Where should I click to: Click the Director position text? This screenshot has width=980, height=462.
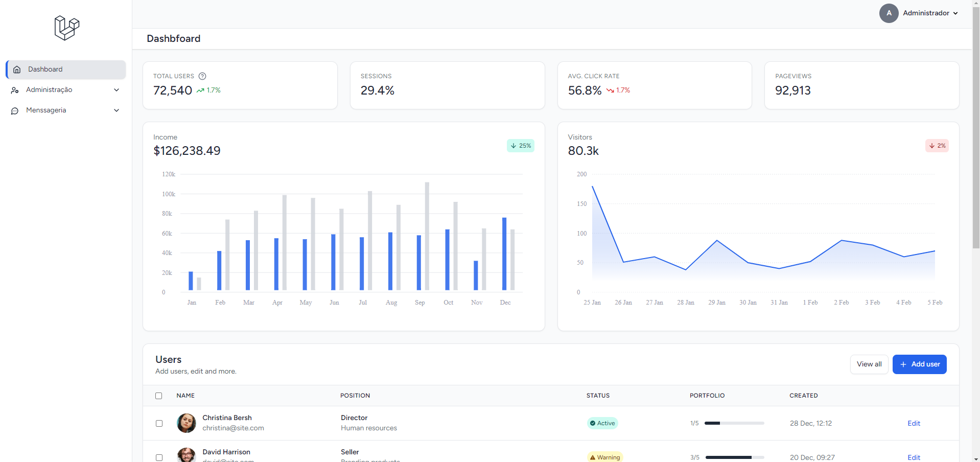pyautogui.click(x=354, y=418)
